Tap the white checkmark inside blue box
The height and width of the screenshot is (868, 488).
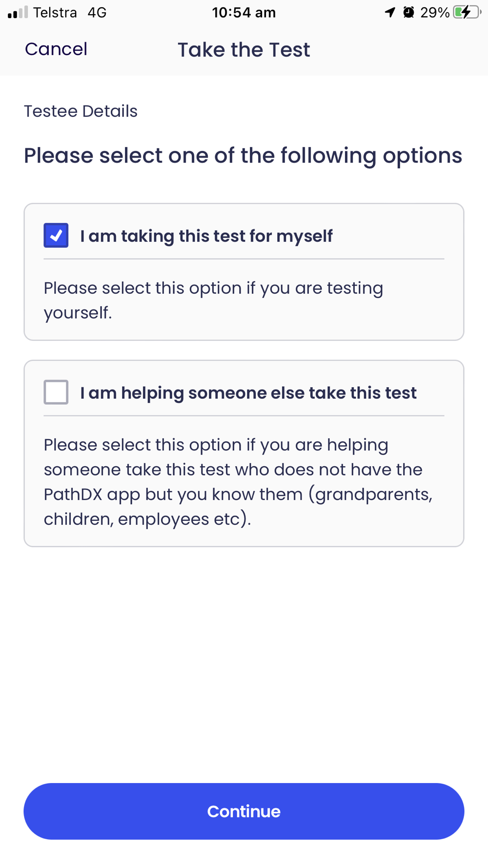point(56,235)
